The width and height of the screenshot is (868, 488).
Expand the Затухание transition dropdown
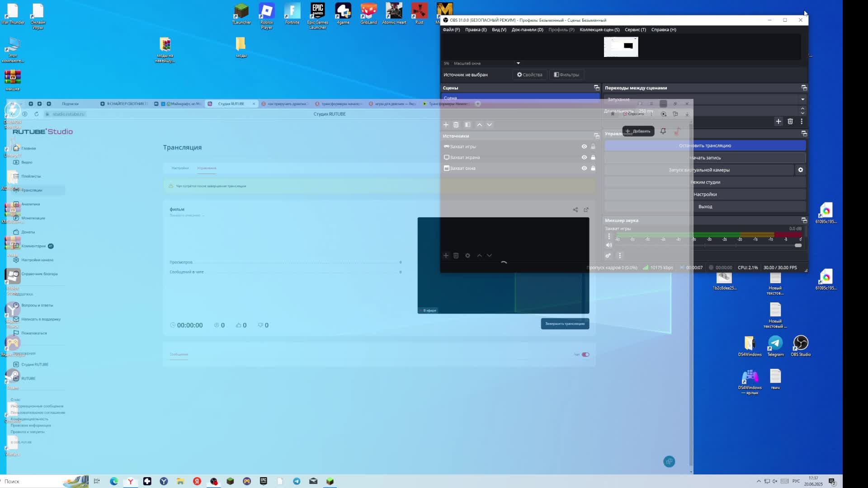point(802,99)
